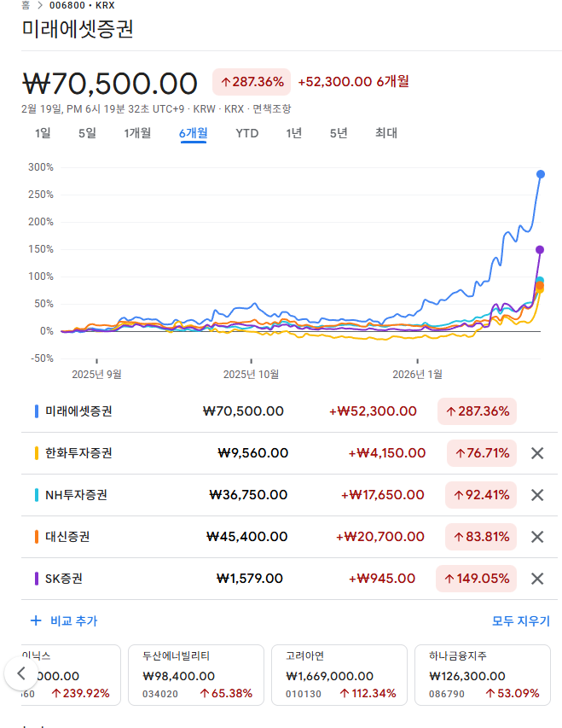The width and height of the screenshot is (562, 728).
Task: Click the 홈 breadcrumb link
Action: (x=26, y=5)
